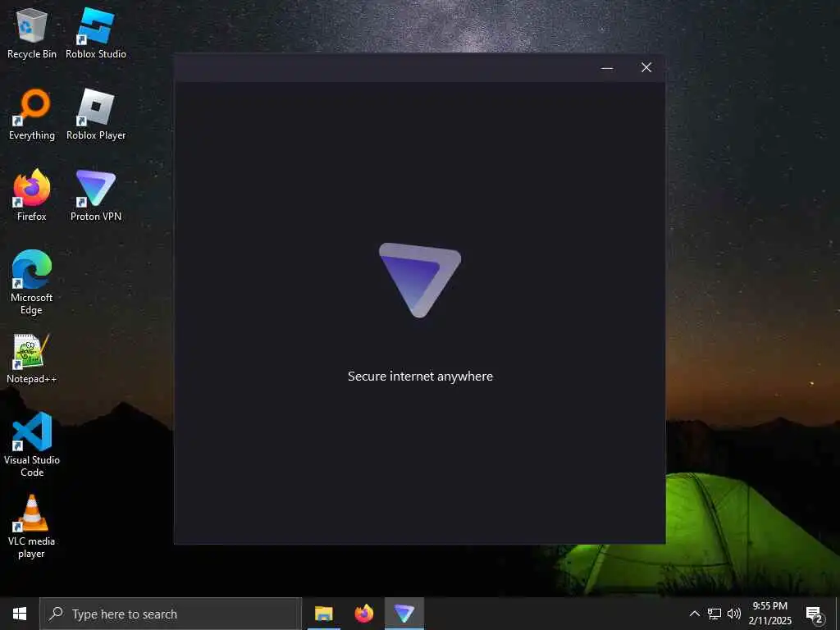The image size is (840, 630).
Task: Open the network status tray icon
Action: pos(714,614)
